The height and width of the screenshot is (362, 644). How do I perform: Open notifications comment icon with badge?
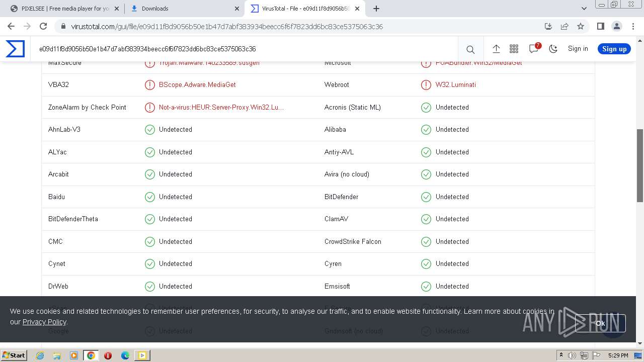[534, 48]
